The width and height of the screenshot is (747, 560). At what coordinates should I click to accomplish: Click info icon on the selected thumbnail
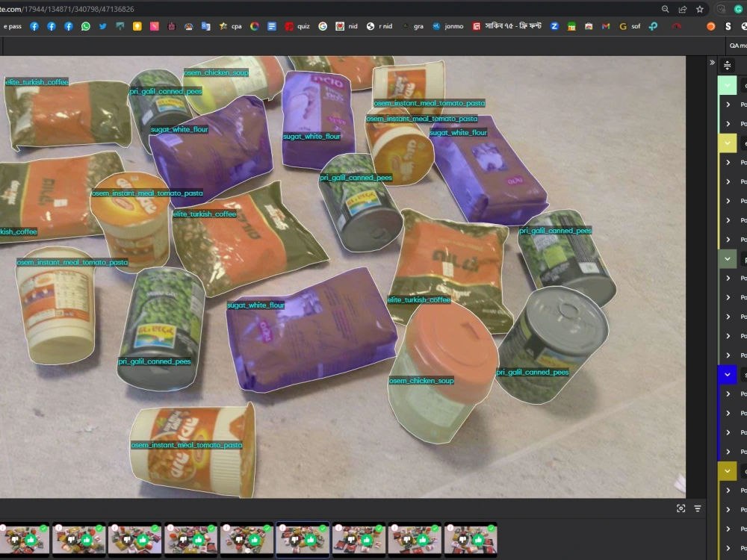click(282, 528)
